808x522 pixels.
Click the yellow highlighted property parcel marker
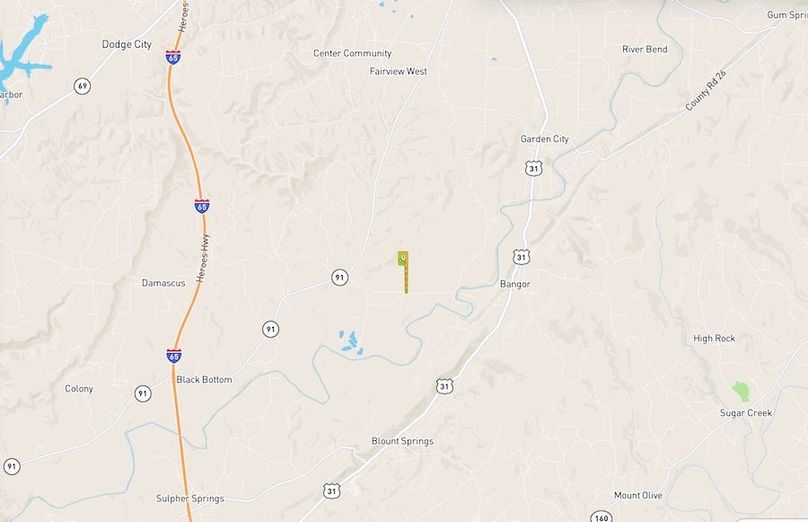[404, 272]
